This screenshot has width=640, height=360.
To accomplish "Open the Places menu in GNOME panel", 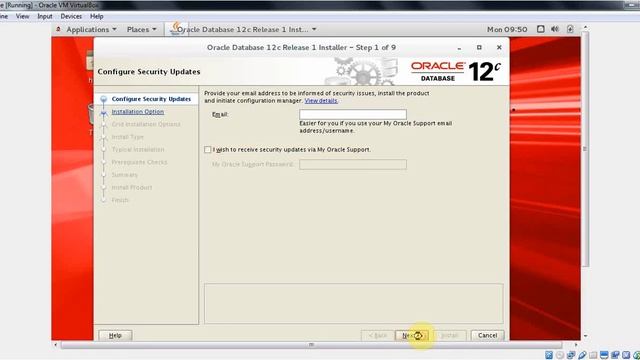I will [141, 29].
